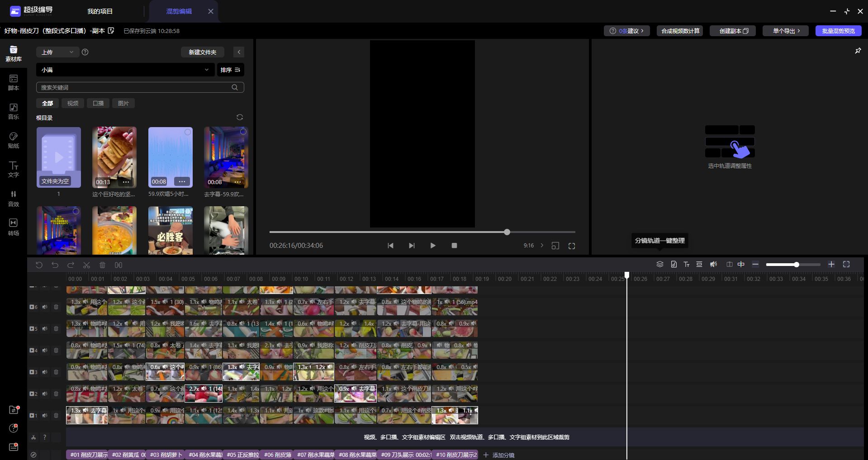Filter materials by 全部
This screenshot has width=868, height=460.
pyautogui.click(x=47, y=103)
